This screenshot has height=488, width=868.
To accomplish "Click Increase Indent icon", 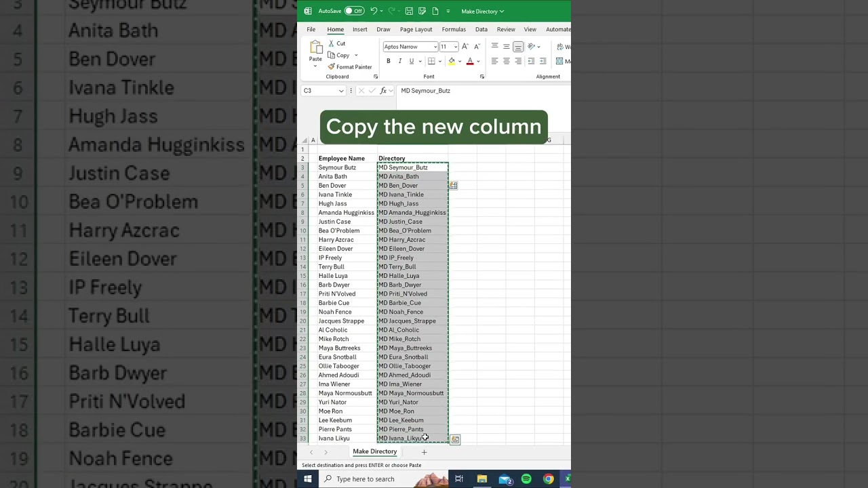I will pyautogui.click(x=543, y=61).
